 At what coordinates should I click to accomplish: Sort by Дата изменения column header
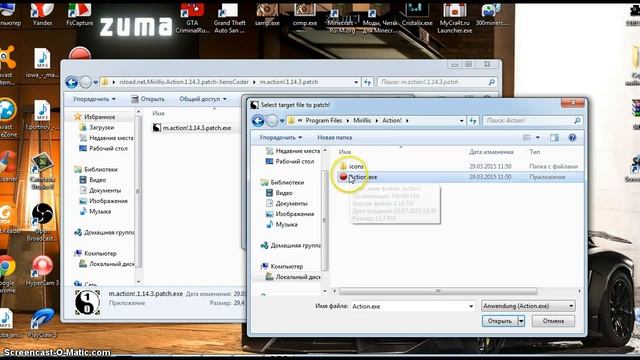[x=491, y=152]
